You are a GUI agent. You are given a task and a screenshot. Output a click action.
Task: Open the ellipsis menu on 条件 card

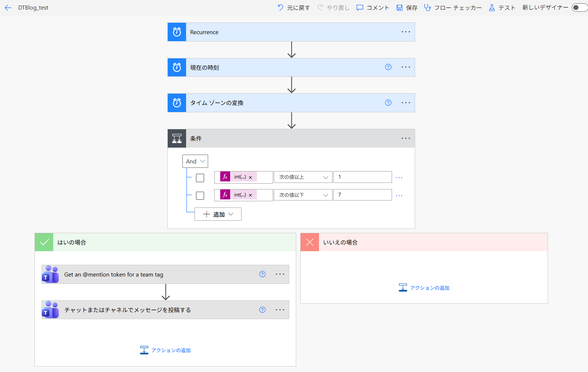(406, 138)
